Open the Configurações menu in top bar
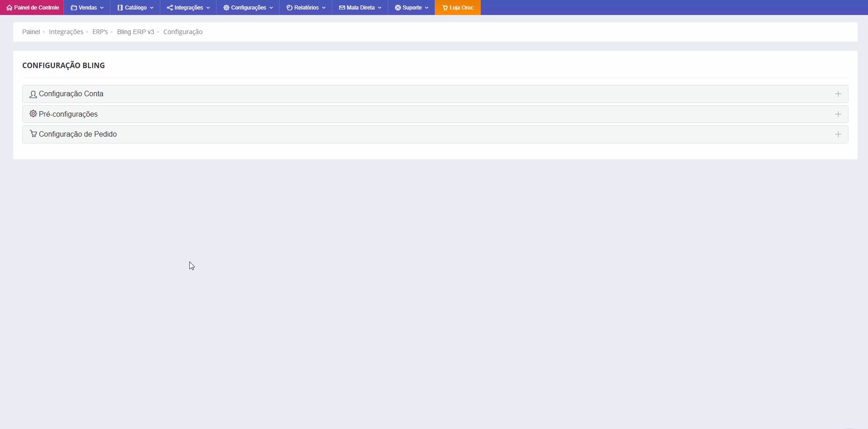The image size is (868, 429). click(x=248, y=8)
